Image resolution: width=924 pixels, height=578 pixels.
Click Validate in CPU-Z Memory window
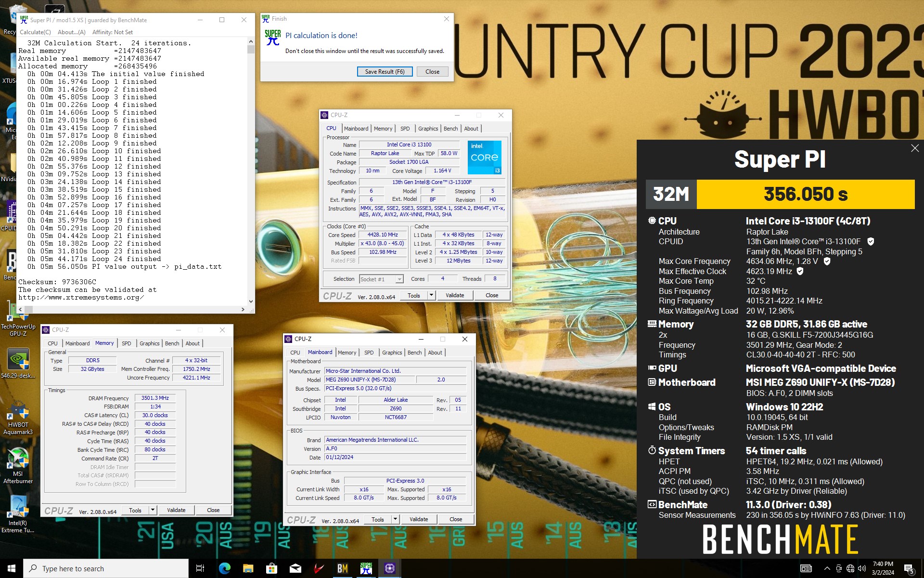pyautogui.click(x=176, y=510)
